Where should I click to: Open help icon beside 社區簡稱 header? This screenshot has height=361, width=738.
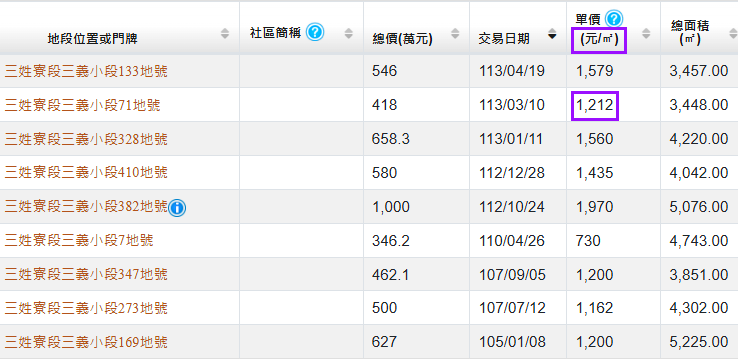(x=315, y=32)
